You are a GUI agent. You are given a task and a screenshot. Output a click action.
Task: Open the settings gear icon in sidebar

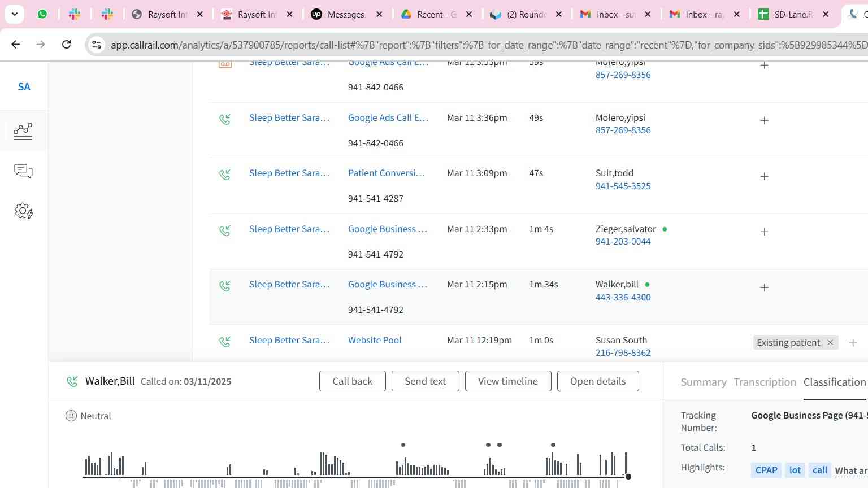[x=23, y=211]
